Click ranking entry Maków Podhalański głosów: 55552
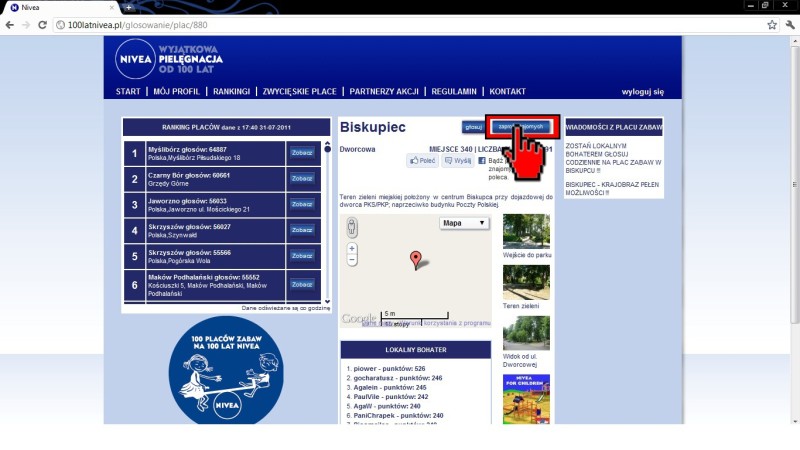Viewport: 800px width, 450px height. [x=204, y=278]
